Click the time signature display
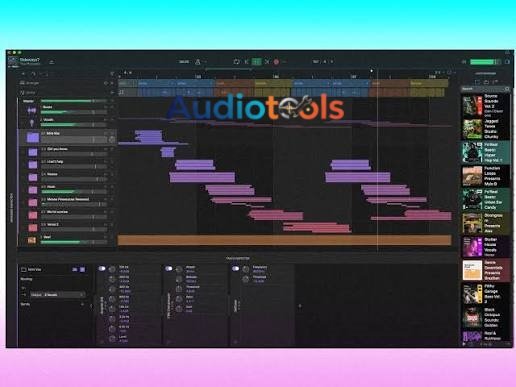Viewport: 516px width, 387px height. 323,62
